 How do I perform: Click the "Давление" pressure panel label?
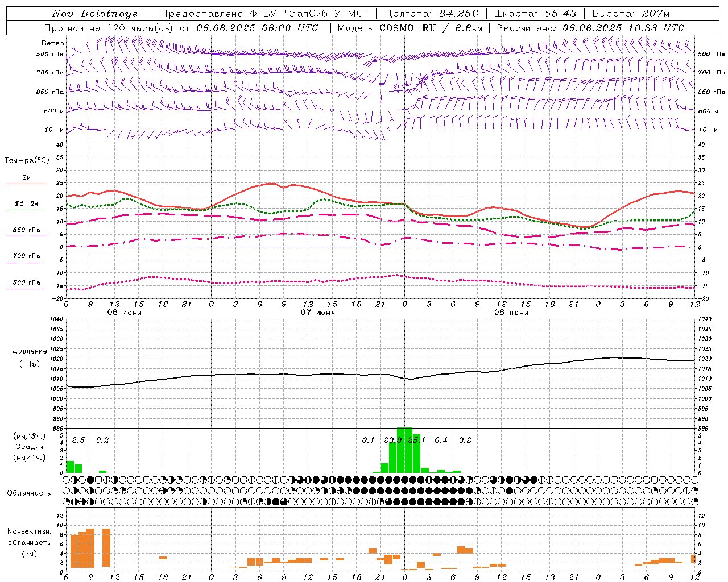[30, 351]
